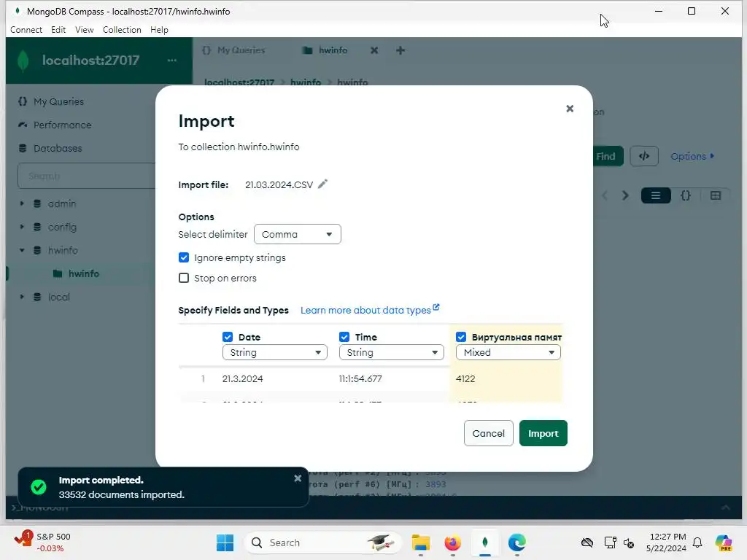
Task: Open Microsoft Edge from taskbar
Action: (517, 542)
